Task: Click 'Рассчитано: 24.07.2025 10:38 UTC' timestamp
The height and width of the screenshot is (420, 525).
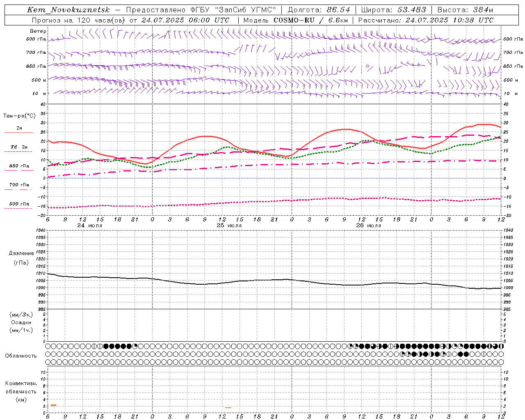Action: (x=426, y=20)
